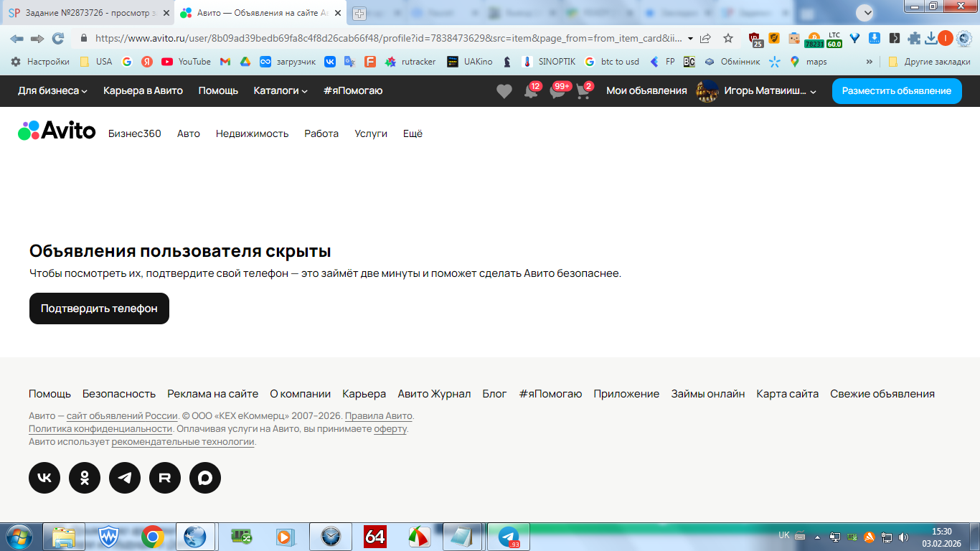Open file explorer from taskbar

[x=64, y=537]
